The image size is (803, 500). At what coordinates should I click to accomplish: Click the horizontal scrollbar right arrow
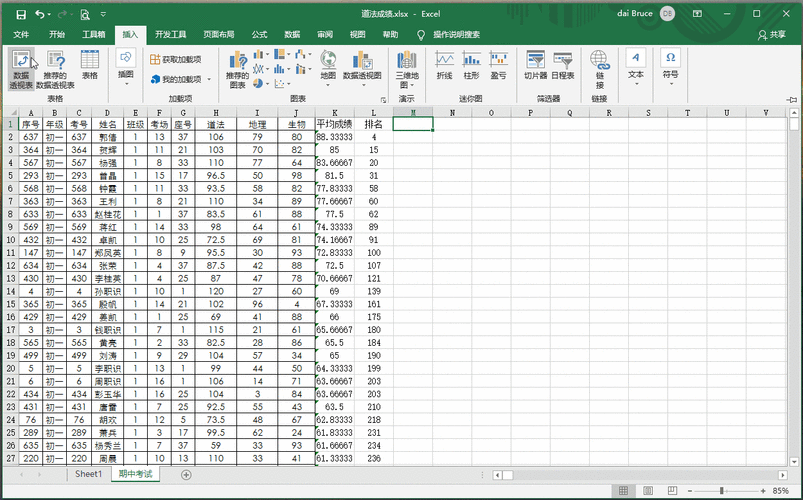[x=783, y=475]
